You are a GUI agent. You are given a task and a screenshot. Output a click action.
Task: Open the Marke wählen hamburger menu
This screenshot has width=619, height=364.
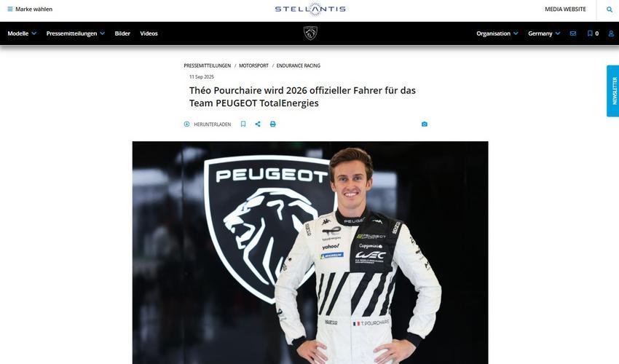pyautogui.click(x=30, y=9)
